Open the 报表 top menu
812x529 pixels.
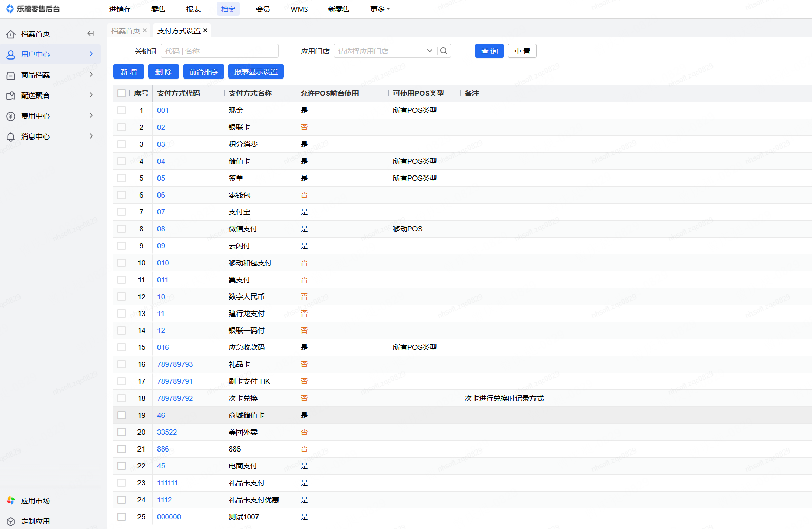coord(193,9)
